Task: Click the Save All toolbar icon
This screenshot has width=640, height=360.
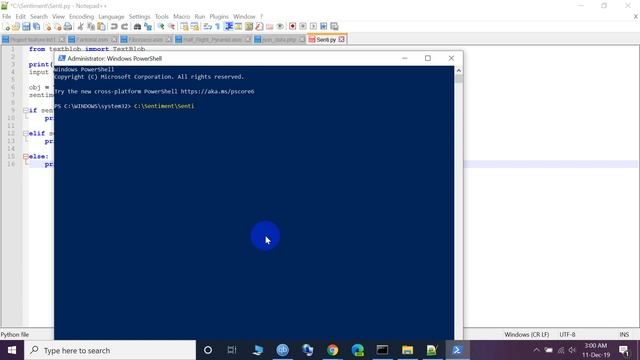Action: point(36,27)
